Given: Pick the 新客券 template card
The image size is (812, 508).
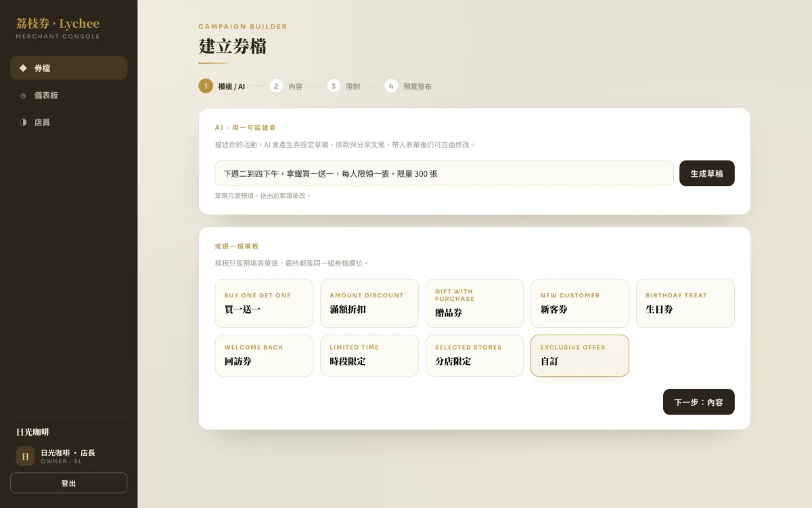Looking at the screenshot, I should 580,303.
